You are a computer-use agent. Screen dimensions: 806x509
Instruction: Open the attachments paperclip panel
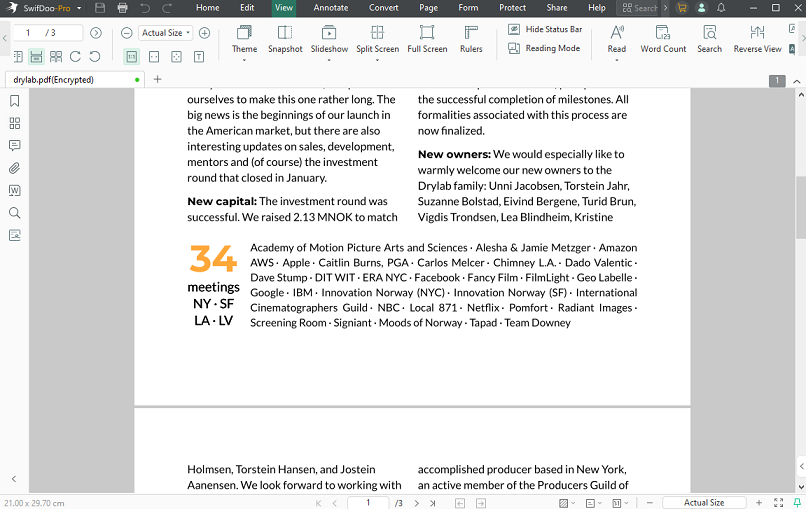(x=14, y=168)
